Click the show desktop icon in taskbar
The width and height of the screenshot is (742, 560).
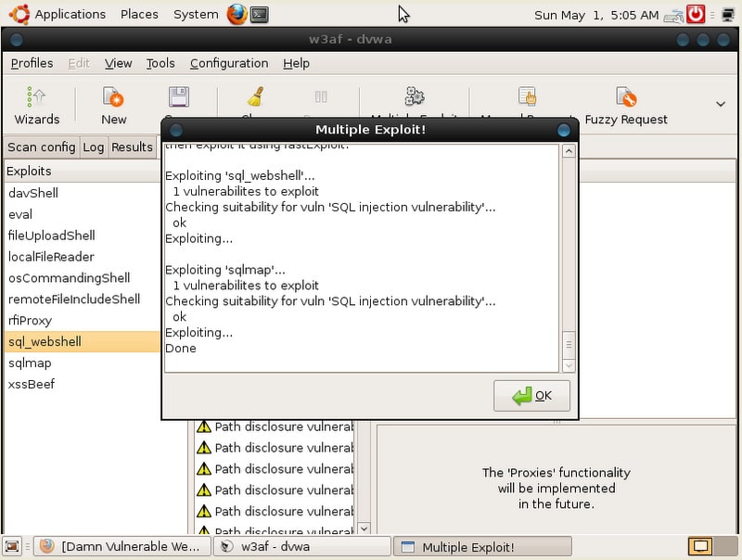coord(11,546)
